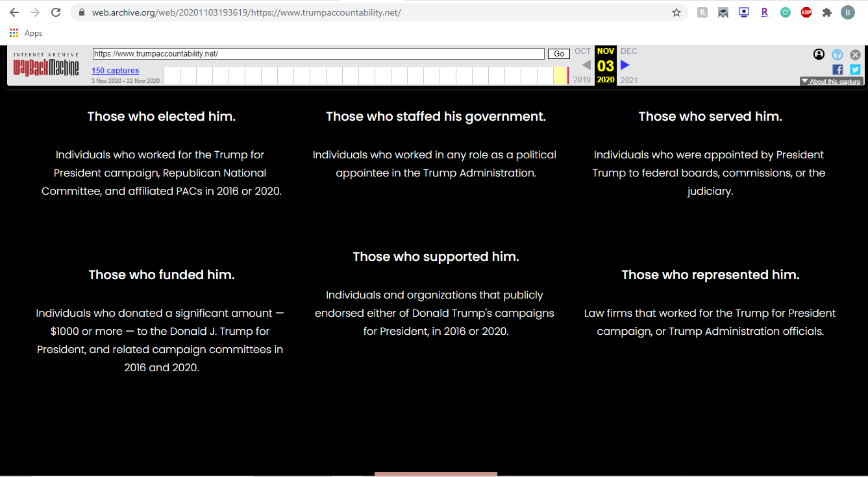Open the Extensions puzzle-piece menu

pyautogui.click(x=827, y=12)
